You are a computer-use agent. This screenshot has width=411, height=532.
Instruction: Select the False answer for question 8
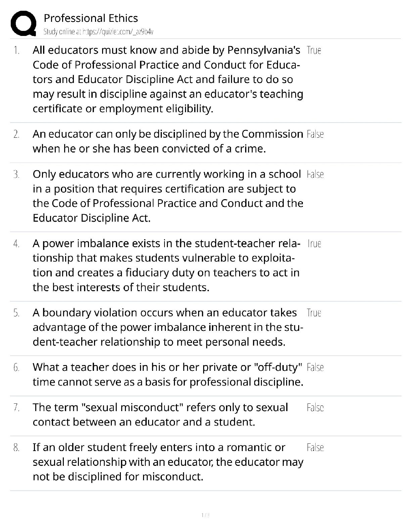coord(315,448)
